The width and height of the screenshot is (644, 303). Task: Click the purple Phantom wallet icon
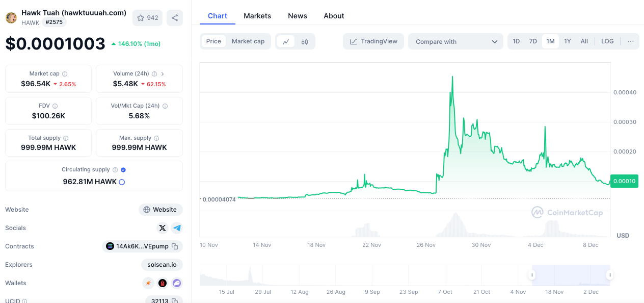(x=177, y=283)
